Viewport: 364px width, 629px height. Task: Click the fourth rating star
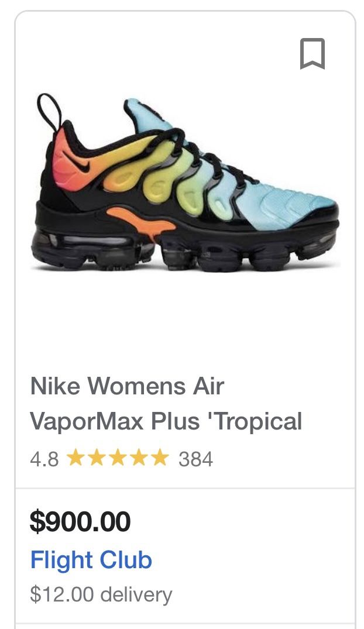pos(139,458)
